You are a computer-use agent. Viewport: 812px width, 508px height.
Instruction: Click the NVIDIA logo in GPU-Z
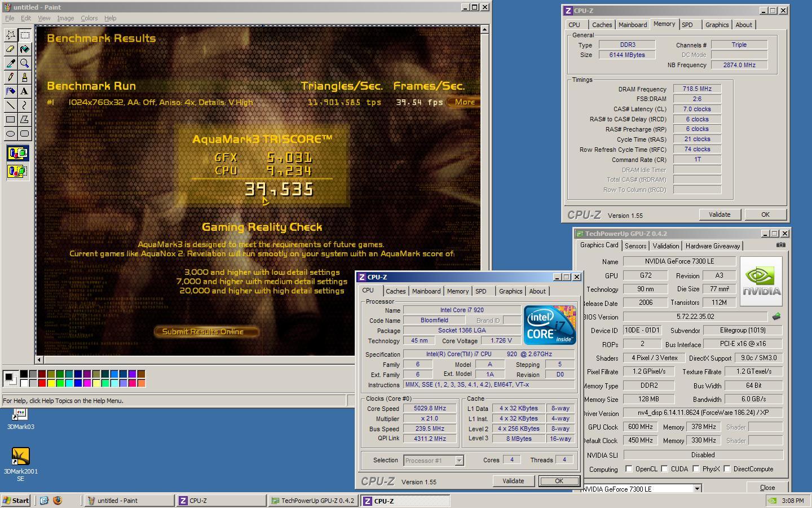[761, 281]
